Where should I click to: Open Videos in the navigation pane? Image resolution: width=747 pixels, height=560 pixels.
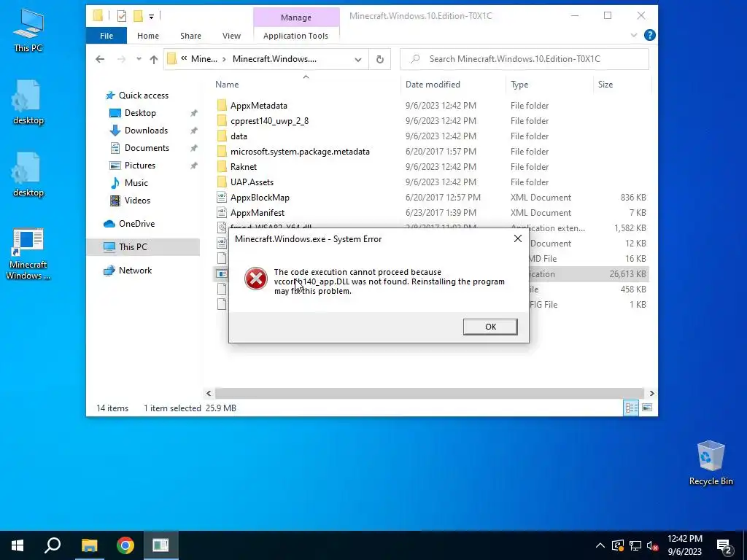[x=137, y=201]
